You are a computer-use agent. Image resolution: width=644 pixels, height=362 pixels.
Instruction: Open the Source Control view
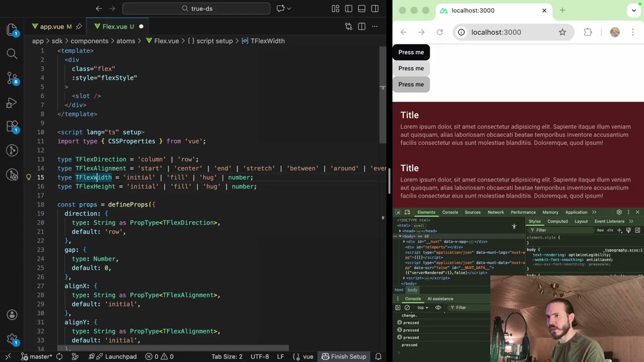tap(12, 78)
